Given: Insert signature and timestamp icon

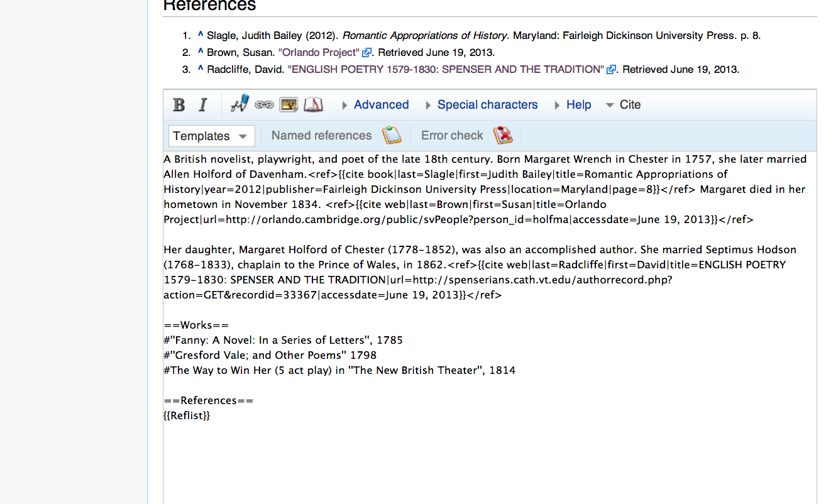Looking at the screenshot, I should pyautogui.click(x=240, y=104).
